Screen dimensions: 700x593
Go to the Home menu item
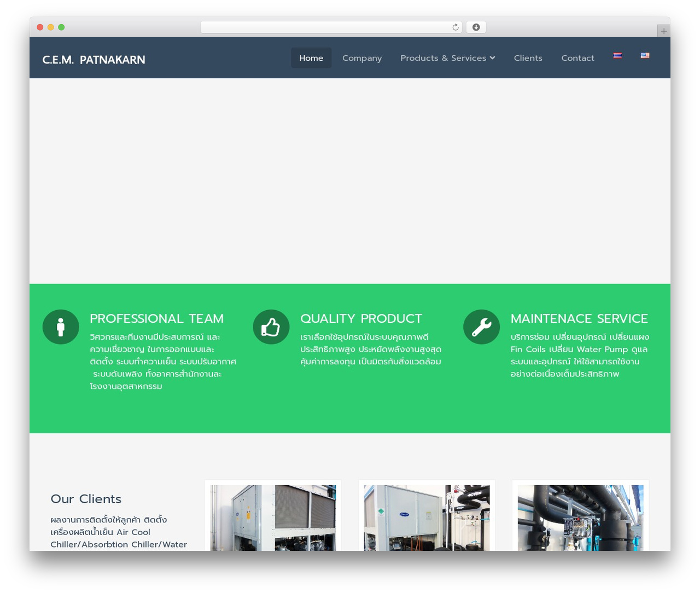coord(311,58)
